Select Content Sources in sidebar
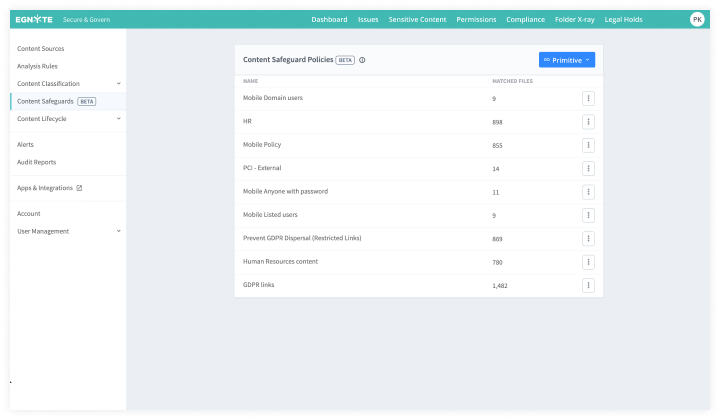 coord(40,49)
